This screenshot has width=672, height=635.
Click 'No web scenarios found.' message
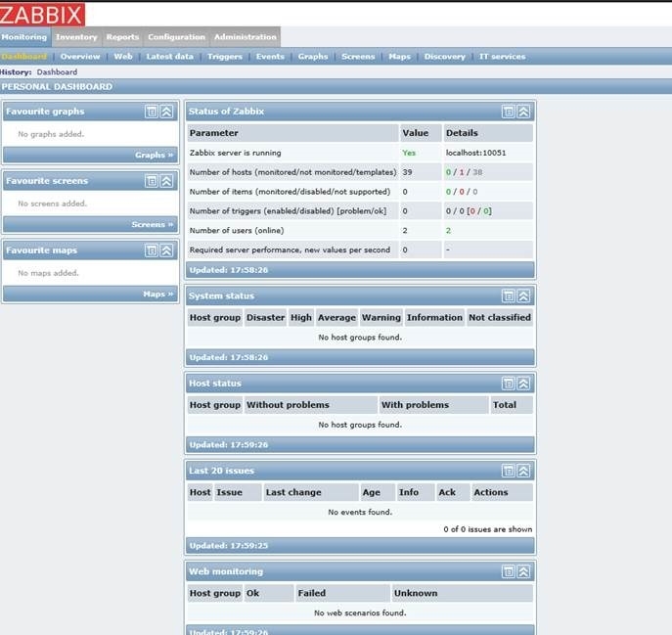(360, 612)
